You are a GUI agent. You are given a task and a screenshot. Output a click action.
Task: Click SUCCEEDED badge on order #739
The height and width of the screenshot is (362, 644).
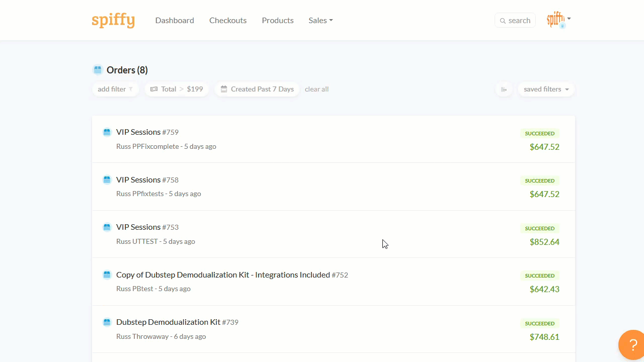pyautogui.click(x=540, y=323)
